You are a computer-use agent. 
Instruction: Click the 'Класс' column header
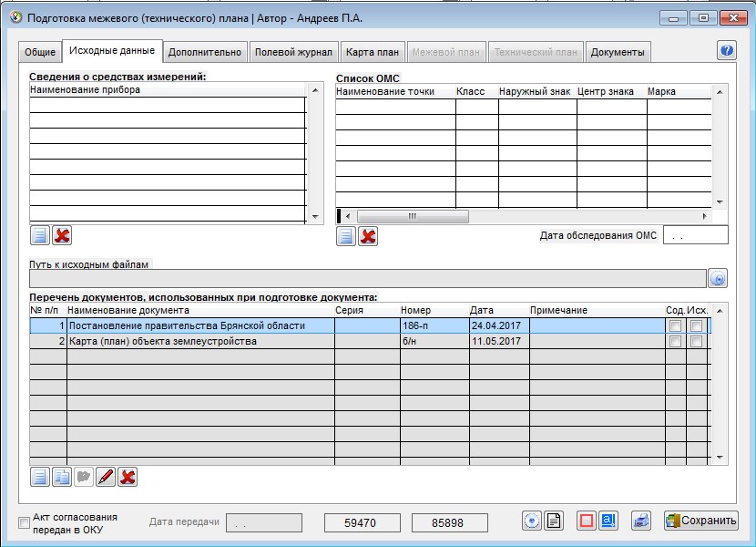tap(477, 92)
